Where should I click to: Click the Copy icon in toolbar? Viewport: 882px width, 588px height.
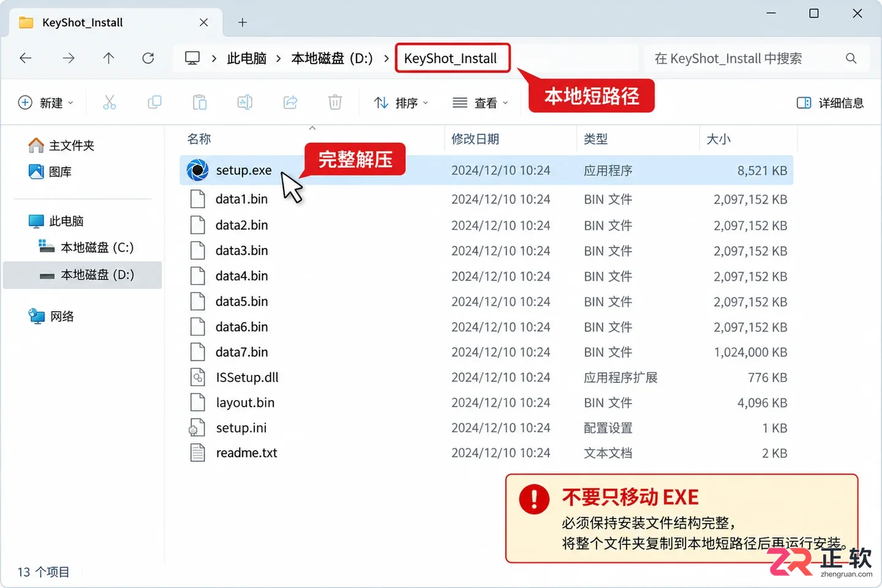tap(155, 102)
